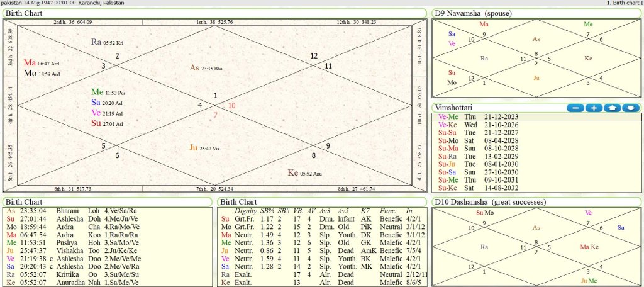Choose the Su-Ke row dated 14-08-2032
This screenshot has width=644, height=287.
pos(479,187)
